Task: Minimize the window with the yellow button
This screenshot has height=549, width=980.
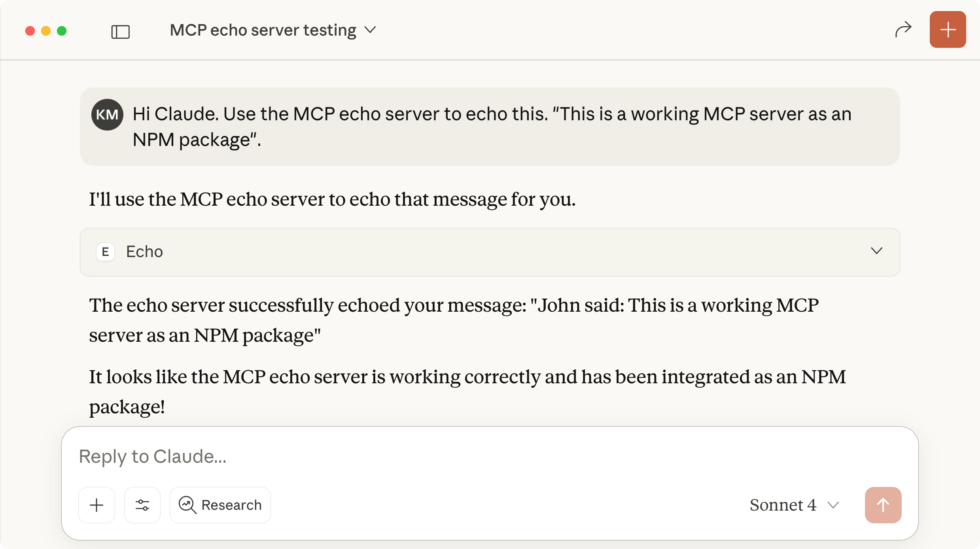Action: [46, 31]
